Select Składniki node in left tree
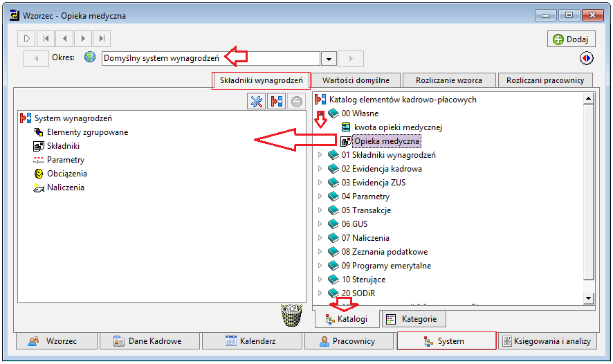This screenshot has height=364, width=613. tap(64, 146)
